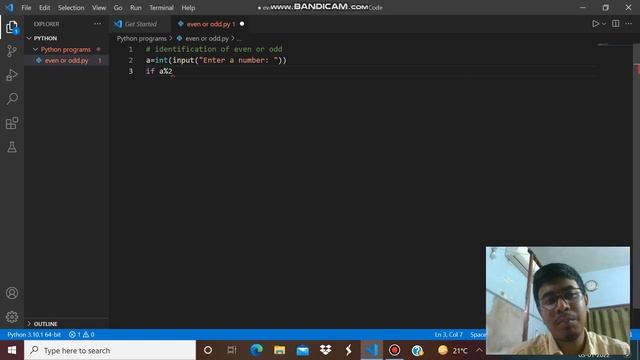Open the View menu

coord(99,7)
